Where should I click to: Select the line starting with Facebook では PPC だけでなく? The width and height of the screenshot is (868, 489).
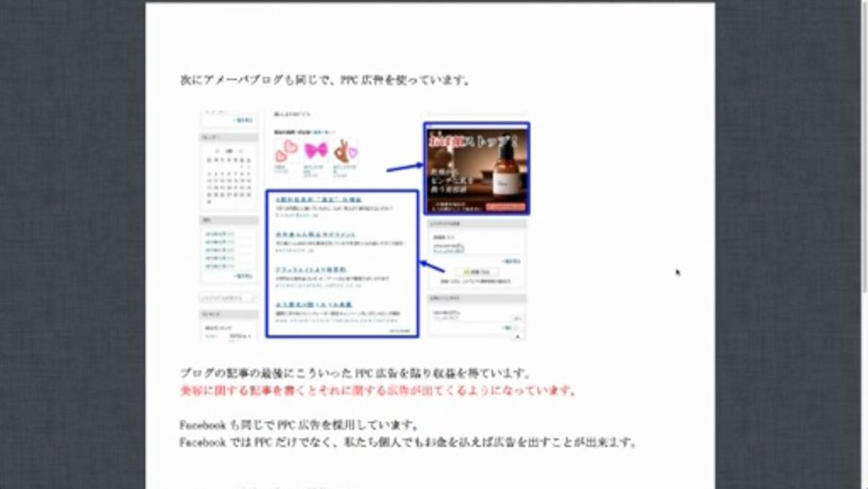pyautogui.click(x=408, y=442)
